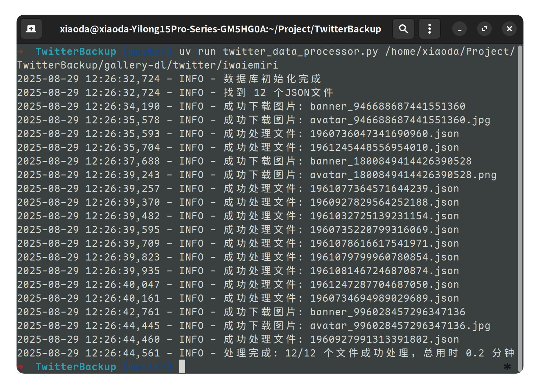Click the timestamp '12:26:34,190'

point(123,106)
